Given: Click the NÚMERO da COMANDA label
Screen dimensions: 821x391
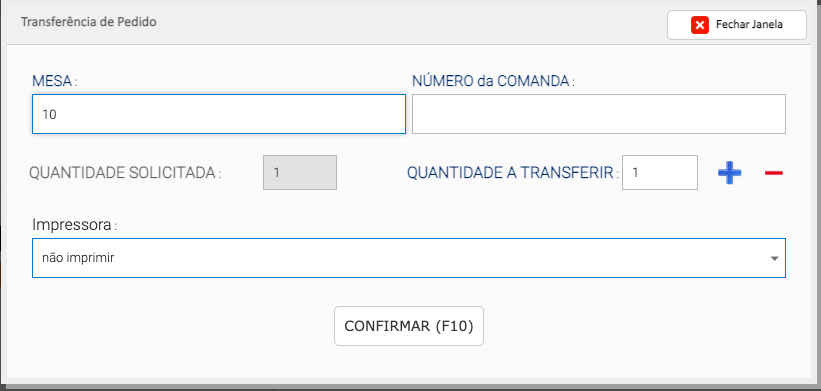Looking at the screenshot, I should pyautogui.click(x=493, y=81).
